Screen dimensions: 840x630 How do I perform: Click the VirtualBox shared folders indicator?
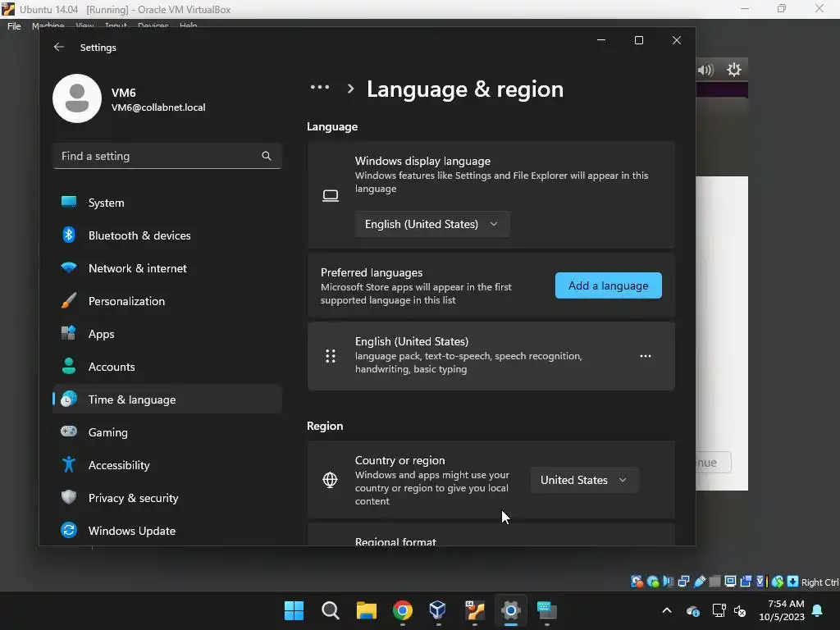click(714, 582)
